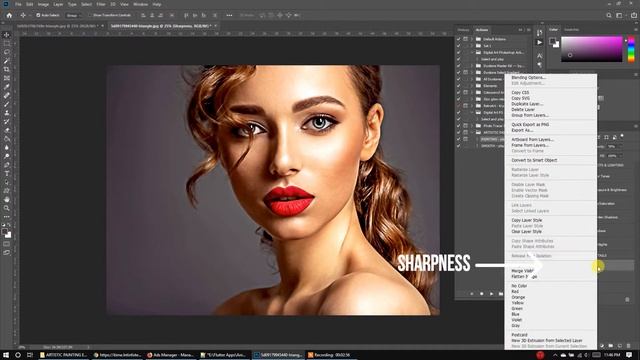Open the Windows notification center icon

click(629, 355)
